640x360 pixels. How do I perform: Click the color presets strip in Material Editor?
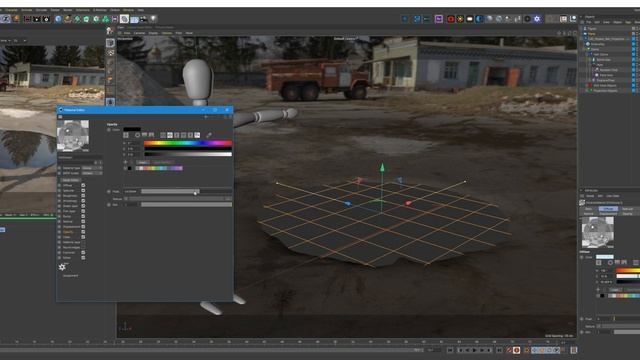click(x=159, y=168)
